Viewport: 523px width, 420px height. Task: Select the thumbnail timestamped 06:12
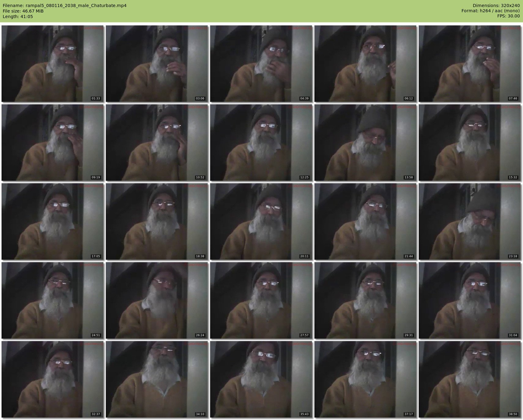pos(365,64)
